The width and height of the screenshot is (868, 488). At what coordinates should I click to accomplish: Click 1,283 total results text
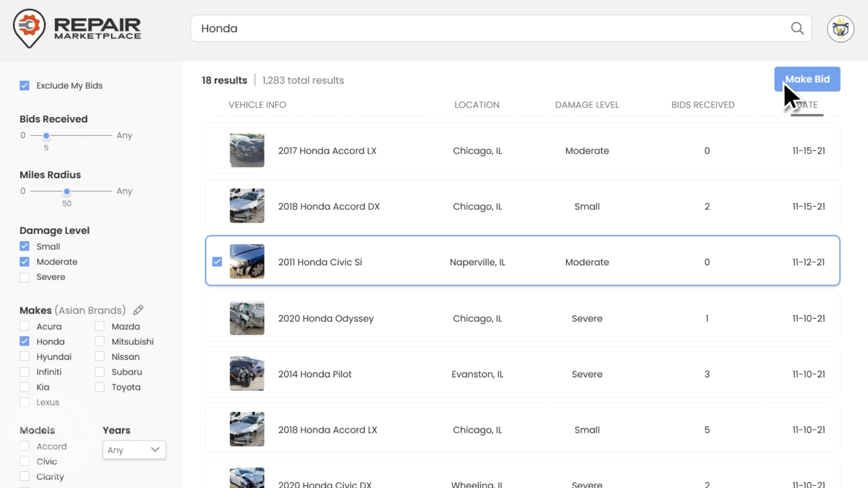[x=303, y=80]
